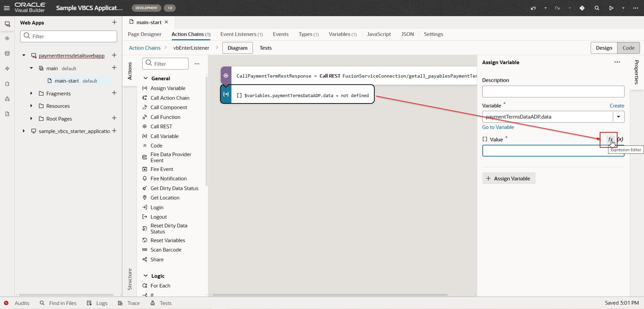Click the Action Chains breadcrumb link
The height and width of the screenshot is (309, 644).
(x=145, y=48)
